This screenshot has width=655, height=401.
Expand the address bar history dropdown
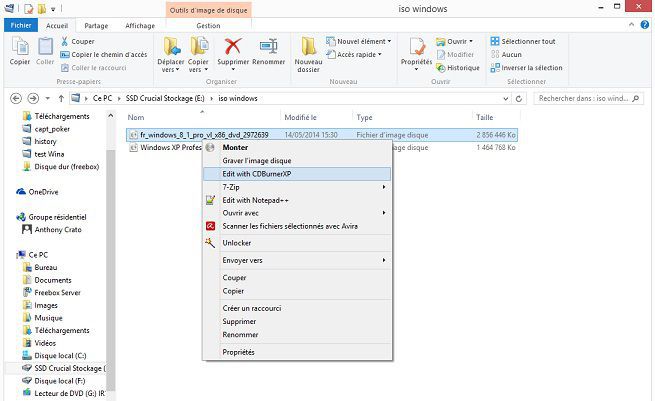coord(505,99)
